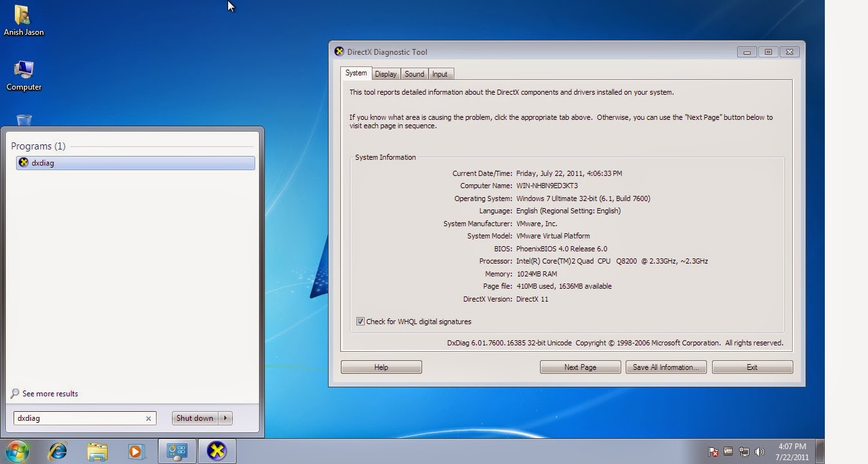Click the Action Center flag tray icon
Image resolution: width=868 pixels, height=464 pixels.
click(x=713, y=452)
